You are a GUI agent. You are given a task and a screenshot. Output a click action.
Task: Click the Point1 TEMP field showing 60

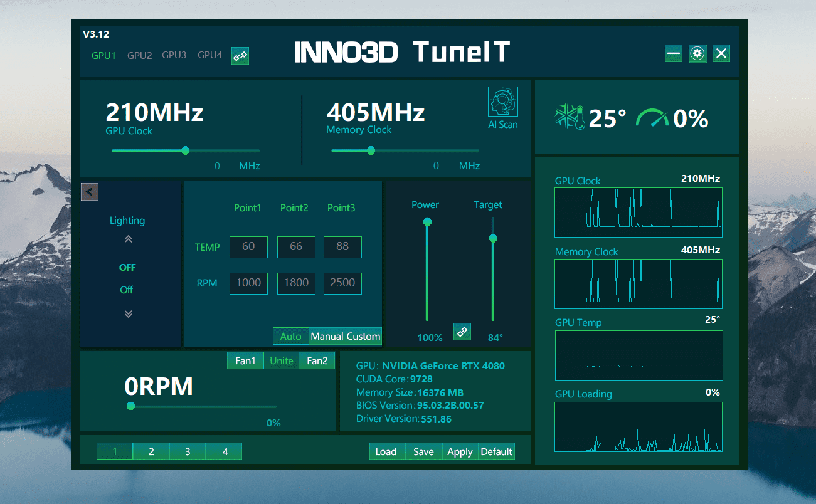click(x=248, y=247)
